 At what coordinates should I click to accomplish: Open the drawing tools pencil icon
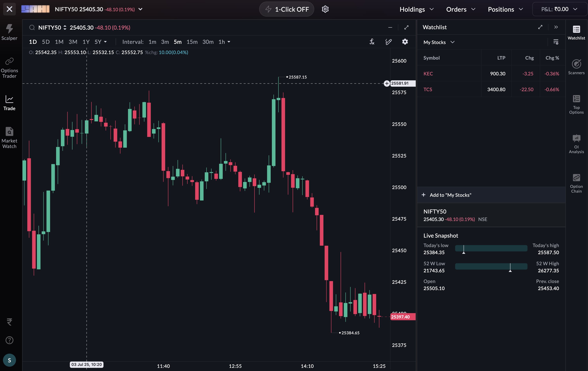388,42
